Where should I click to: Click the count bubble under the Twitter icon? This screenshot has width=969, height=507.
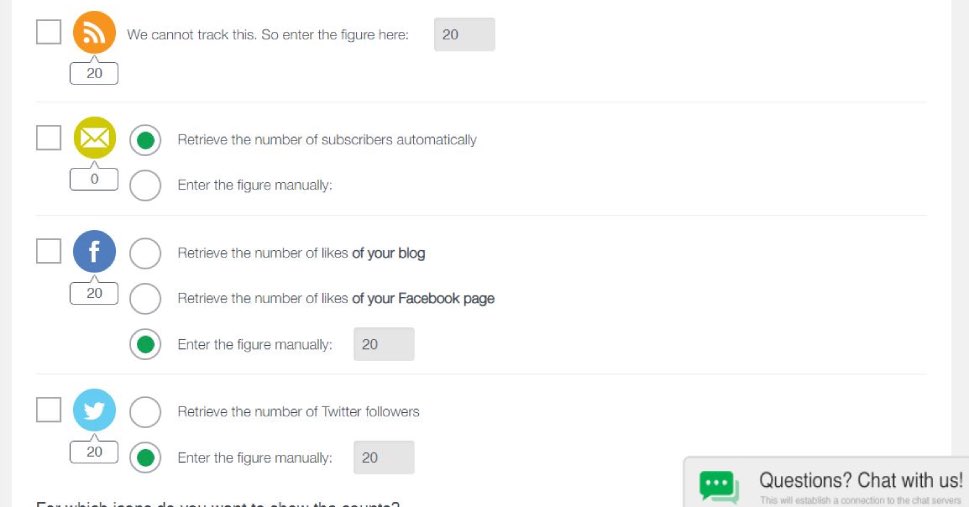pos(94,452)
